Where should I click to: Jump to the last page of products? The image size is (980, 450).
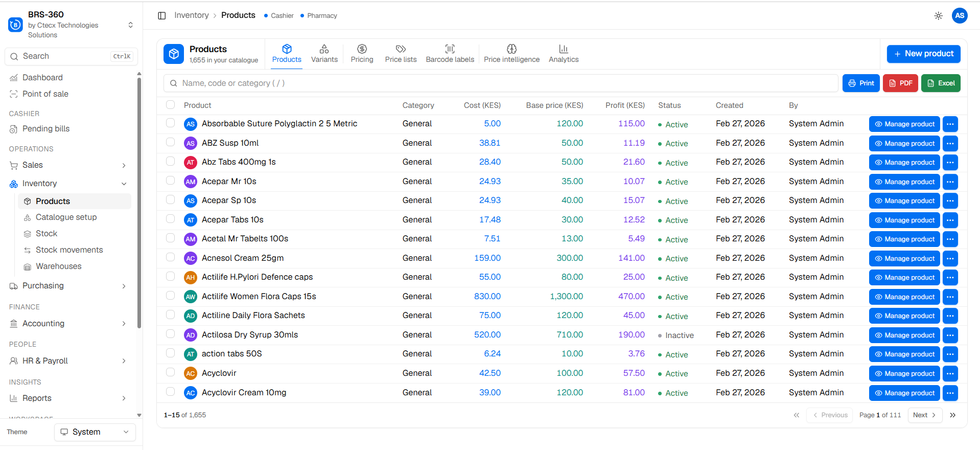click(953, 415)
